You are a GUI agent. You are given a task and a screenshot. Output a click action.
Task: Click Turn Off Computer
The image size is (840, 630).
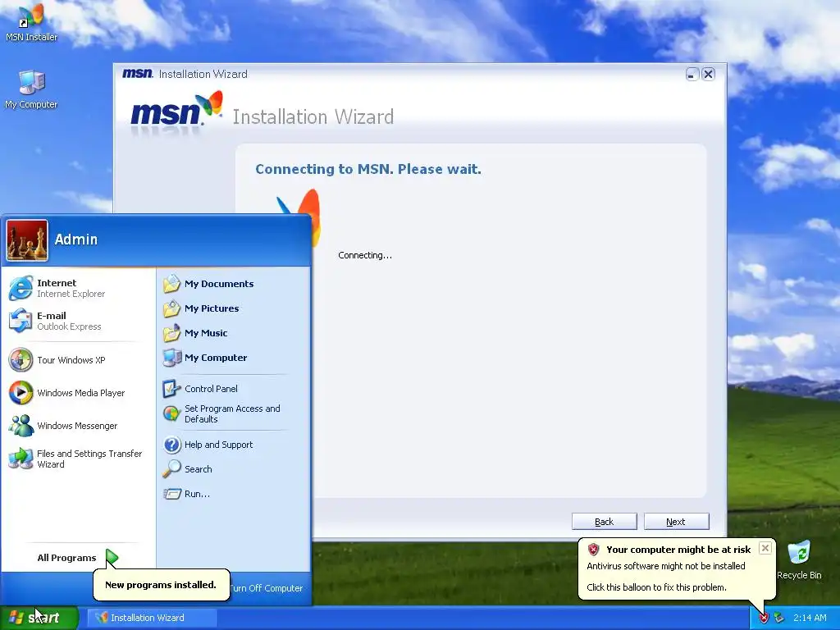coord(267,588)
